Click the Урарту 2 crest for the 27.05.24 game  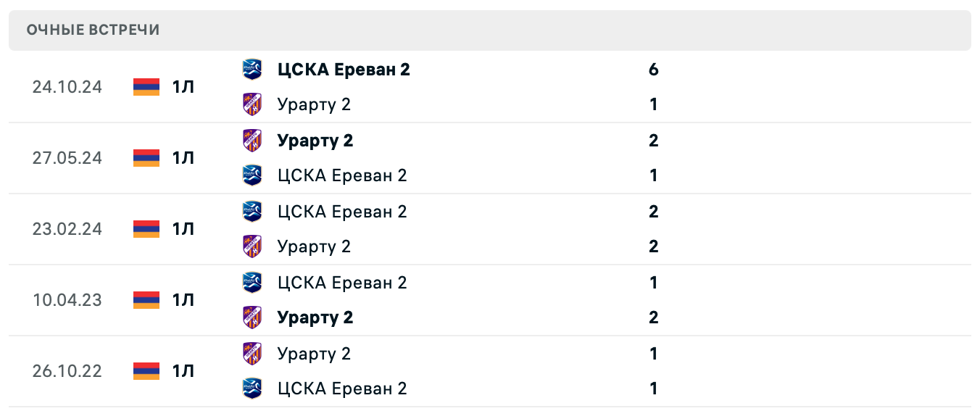coord(252,140)
